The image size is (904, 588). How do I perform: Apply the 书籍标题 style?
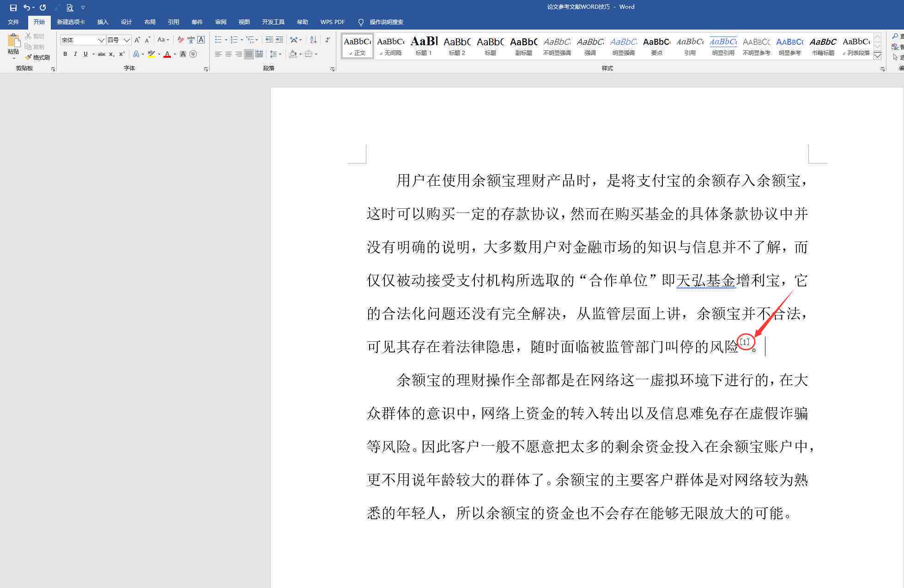click(823, 46)
